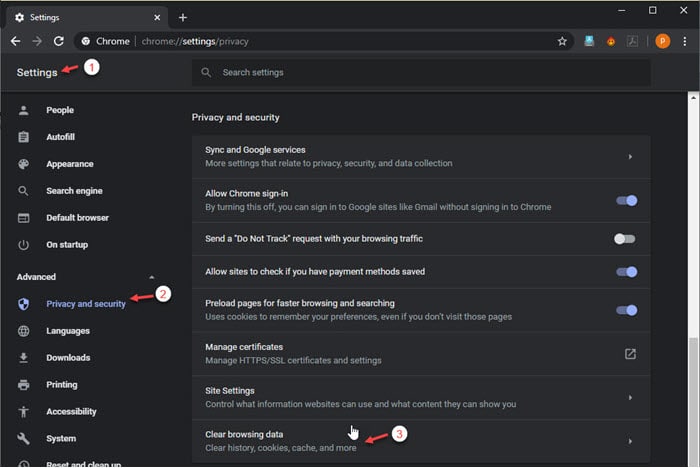Screen dimensions: 700x468
Task: Click the Chrome site info icon in address bar
Action: coord(86,42)
